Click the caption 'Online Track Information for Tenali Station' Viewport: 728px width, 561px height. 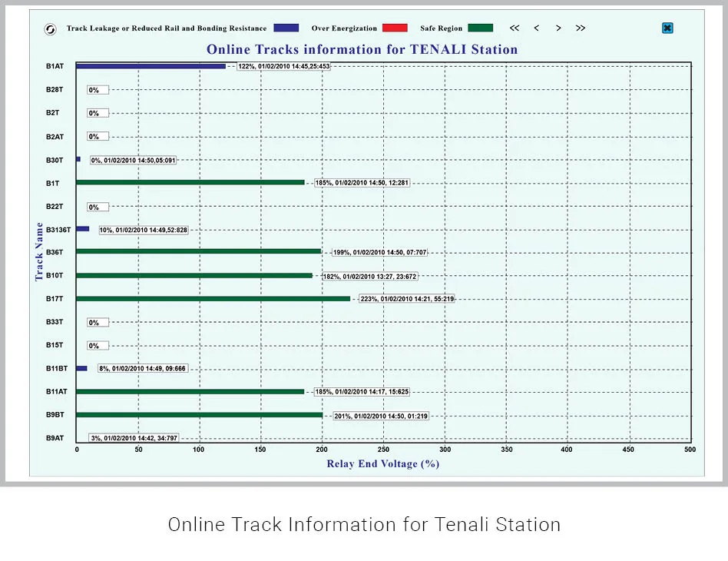coord(365,524)
